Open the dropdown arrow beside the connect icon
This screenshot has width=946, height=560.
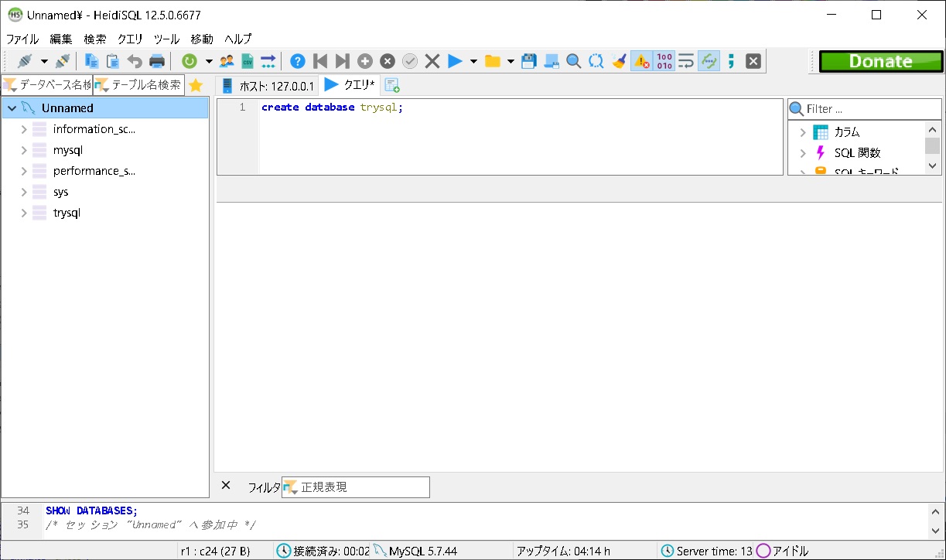click(44, 61)
